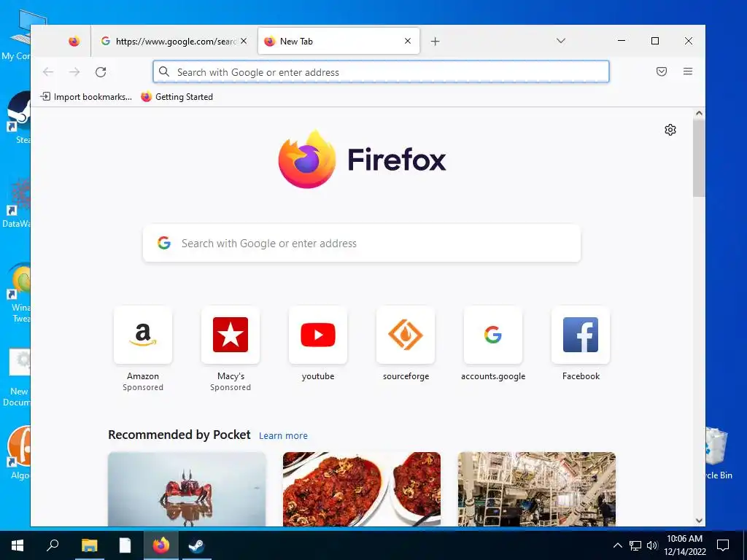Click the vertical scrollbar thumb
Screen dimensions: 747x560
pos(699,157)
